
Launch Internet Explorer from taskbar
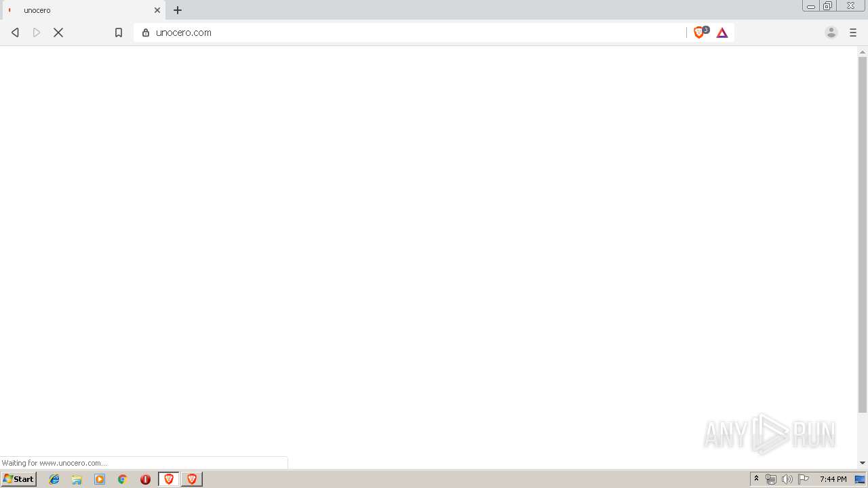coord(54,479)
